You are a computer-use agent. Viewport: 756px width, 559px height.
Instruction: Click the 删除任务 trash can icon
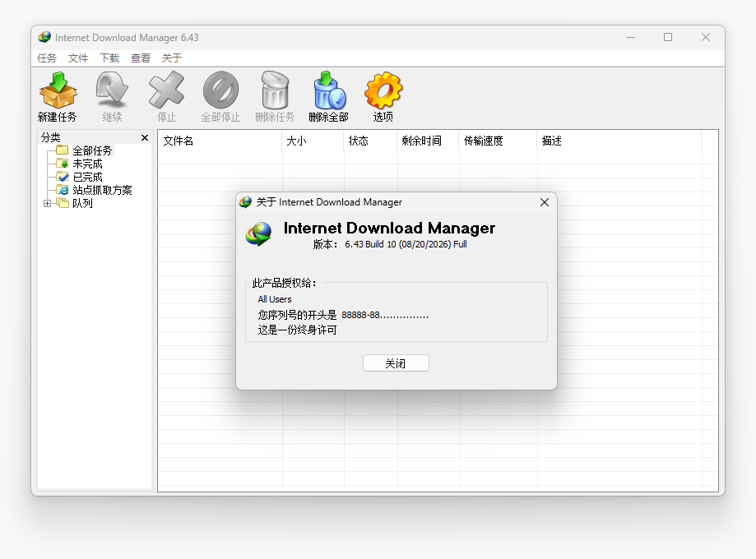(x=275, y=90)
